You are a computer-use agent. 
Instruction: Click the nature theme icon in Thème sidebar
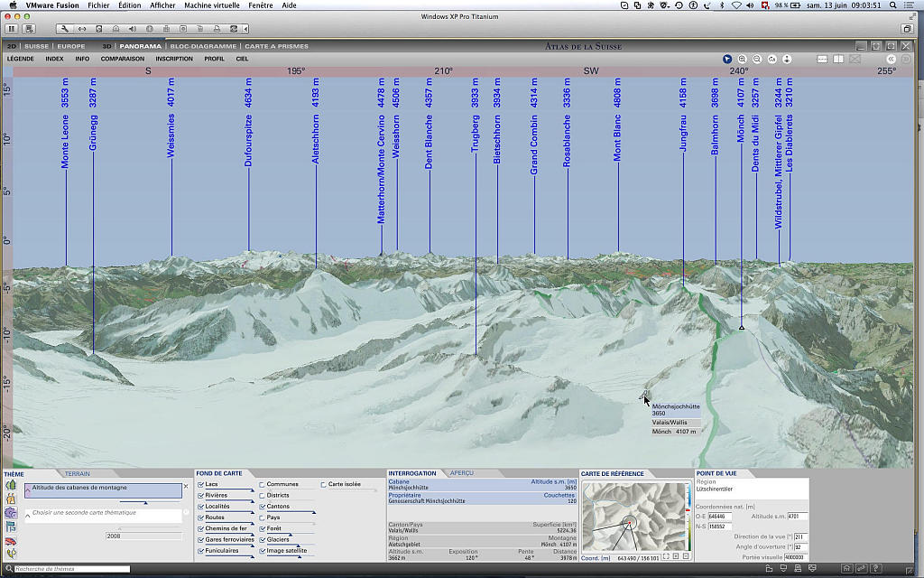pyautogui.click(x=11, y=486)
